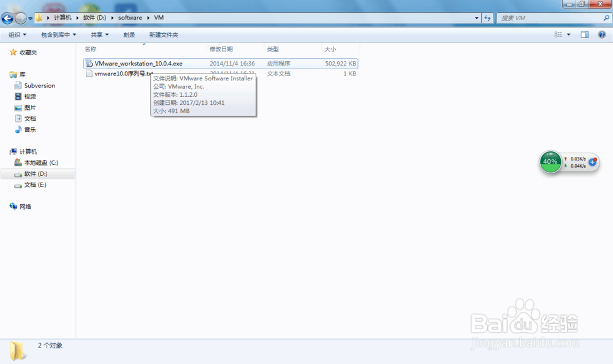Click the 收藏夹 star icon
The height and width of the screenshot is (364, 613).
(13, 52)
